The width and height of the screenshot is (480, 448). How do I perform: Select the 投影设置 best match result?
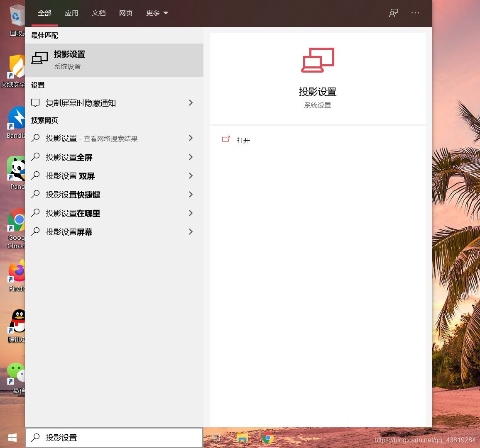click(x=114, y=60)
